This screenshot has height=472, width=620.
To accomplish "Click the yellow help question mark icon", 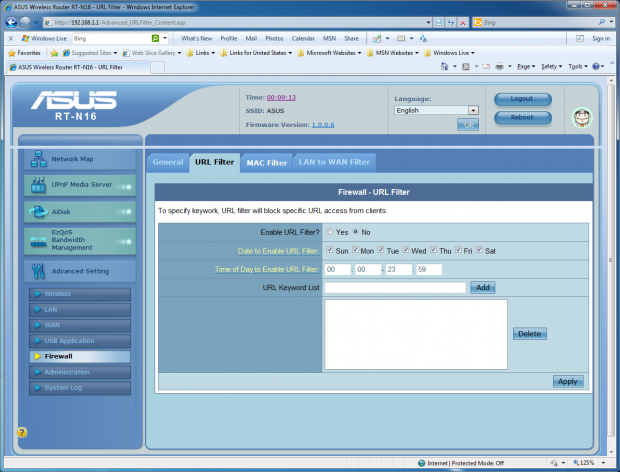I will click(x=22, y=432).
